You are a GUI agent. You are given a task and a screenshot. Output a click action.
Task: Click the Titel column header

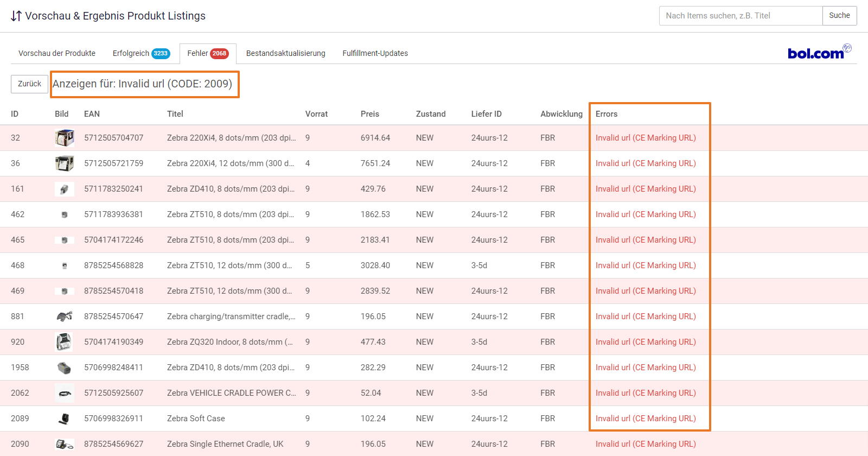coord(175,114)
